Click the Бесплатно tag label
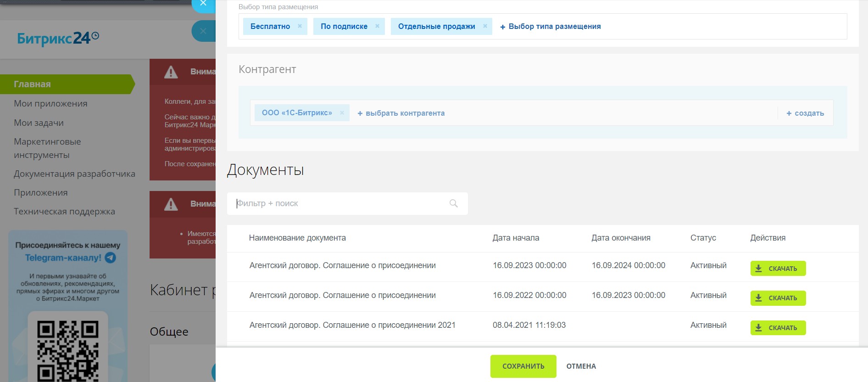 [270, 27]
